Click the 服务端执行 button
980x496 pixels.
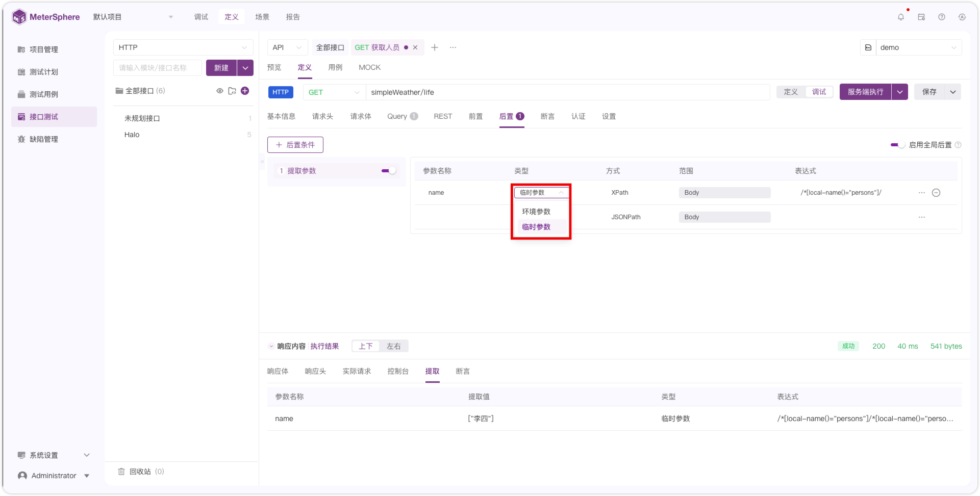865,92
